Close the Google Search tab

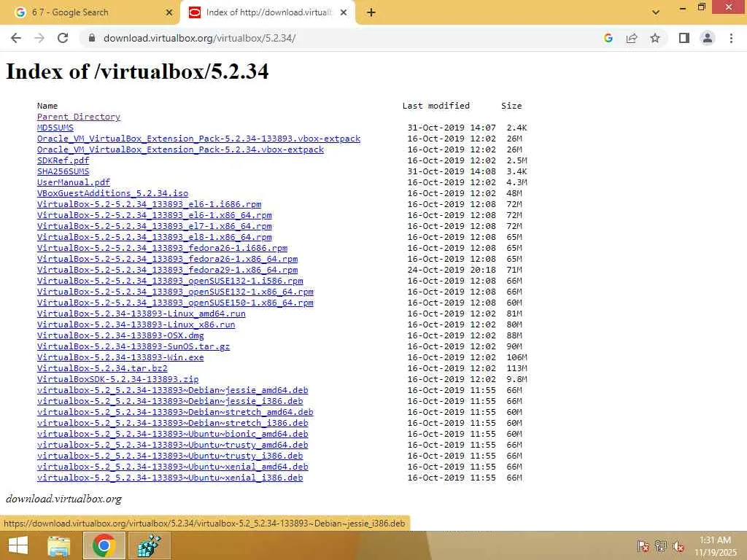(x=169, y=12)
